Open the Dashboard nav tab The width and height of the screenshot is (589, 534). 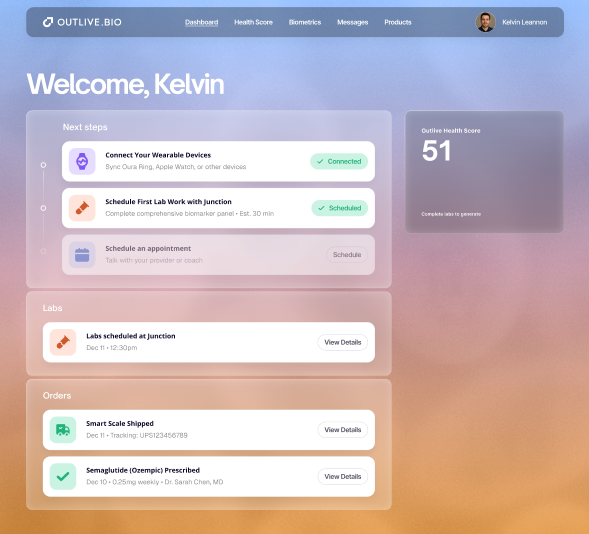click(201, 22)
